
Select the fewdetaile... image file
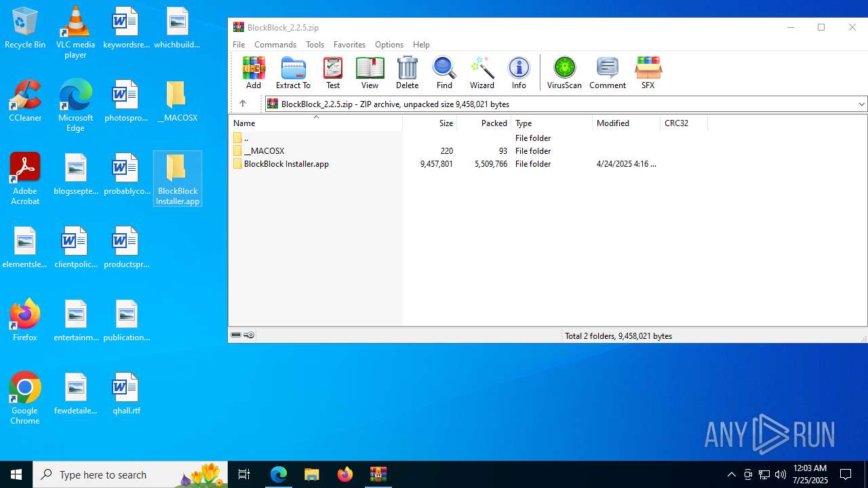[x=75, y=394]
